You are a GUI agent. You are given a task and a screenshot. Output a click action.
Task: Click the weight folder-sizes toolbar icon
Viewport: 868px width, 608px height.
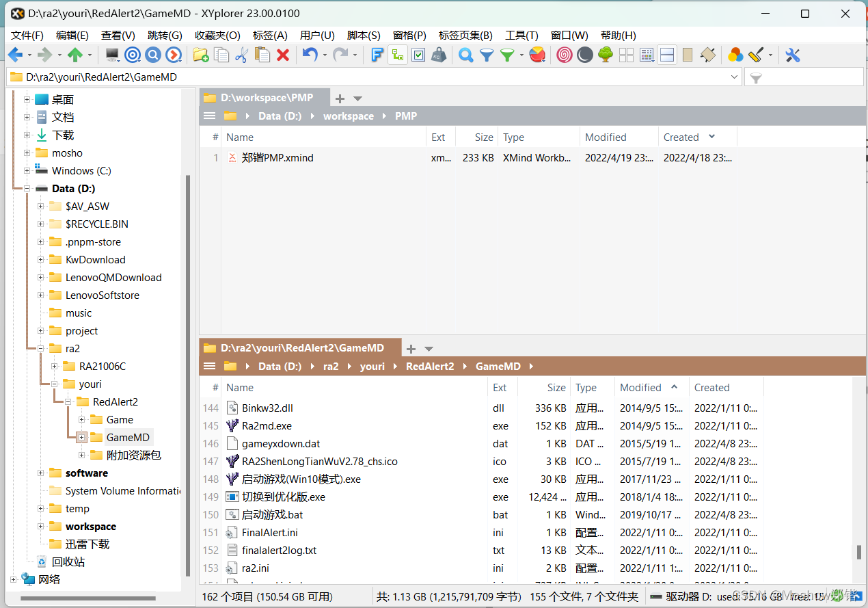click(439, 55)
